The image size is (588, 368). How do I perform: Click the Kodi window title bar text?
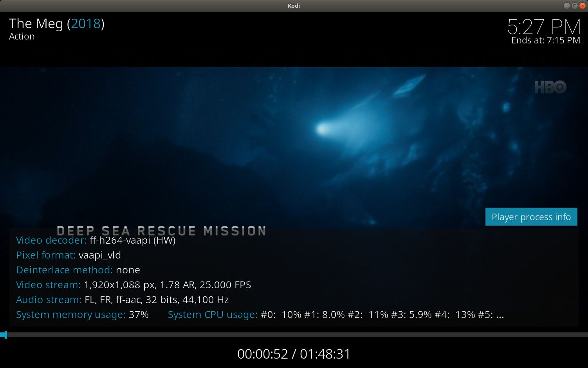pyautogui.click(x=294, y=5)
